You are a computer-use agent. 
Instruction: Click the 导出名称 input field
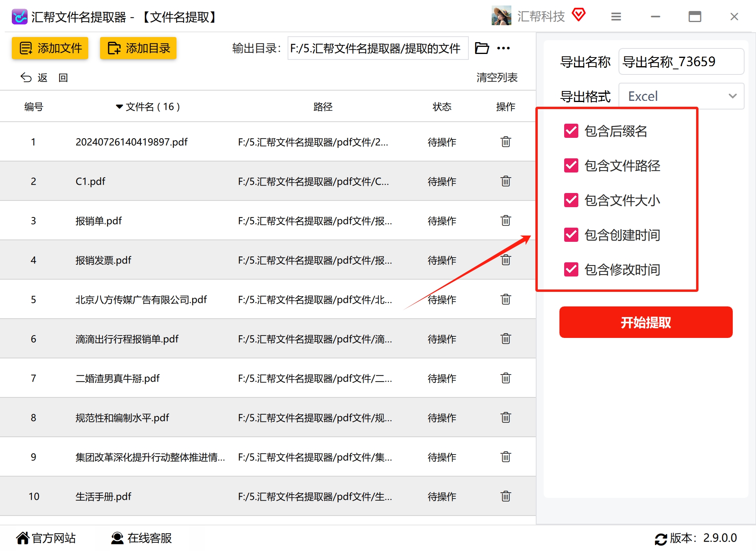point(681,61)
